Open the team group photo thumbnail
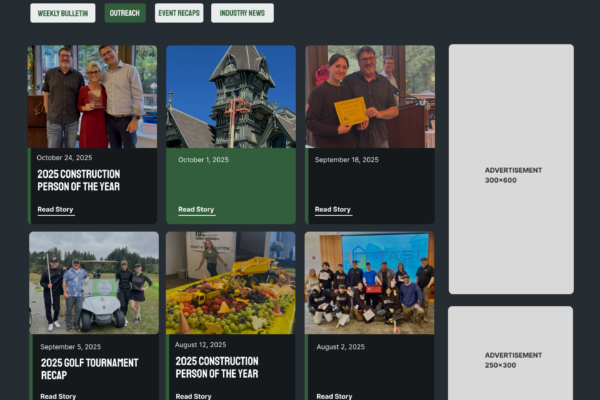 pos(370,283)
